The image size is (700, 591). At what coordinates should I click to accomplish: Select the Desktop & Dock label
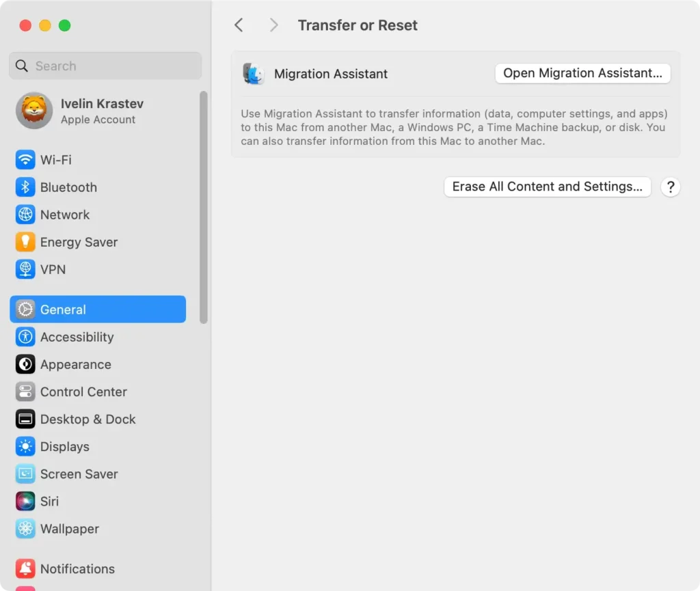88,420
